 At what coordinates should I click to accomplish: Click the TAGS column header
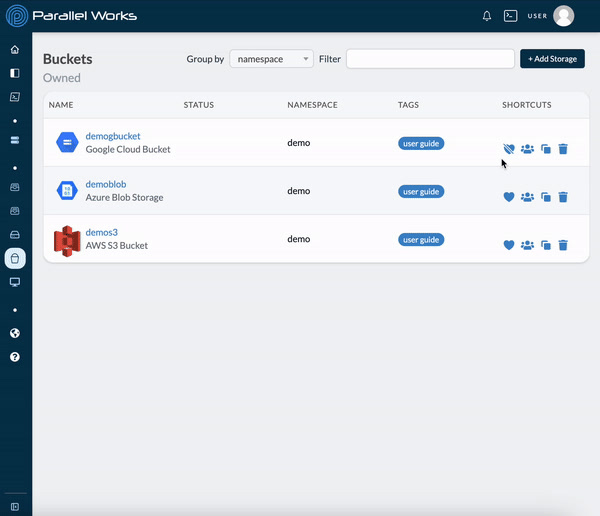click(x=408, y=105)
